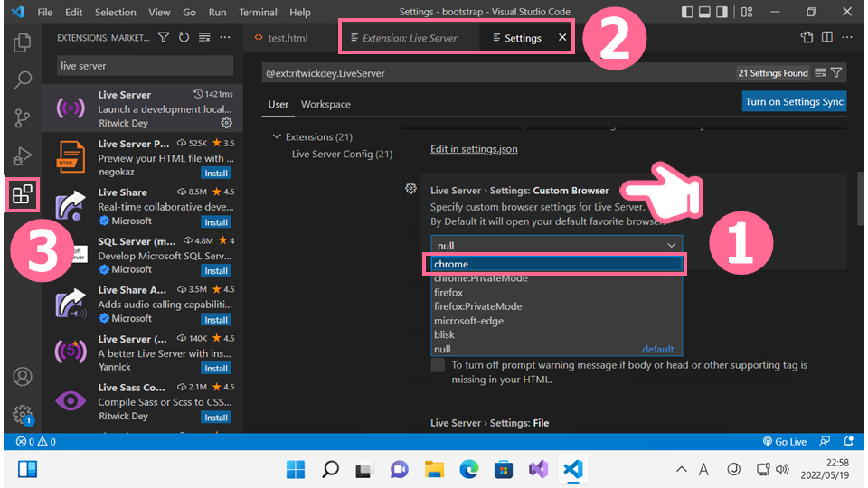
Task: Open the Terminal menu
Action: pyautogui.click(x=258, y=12)
